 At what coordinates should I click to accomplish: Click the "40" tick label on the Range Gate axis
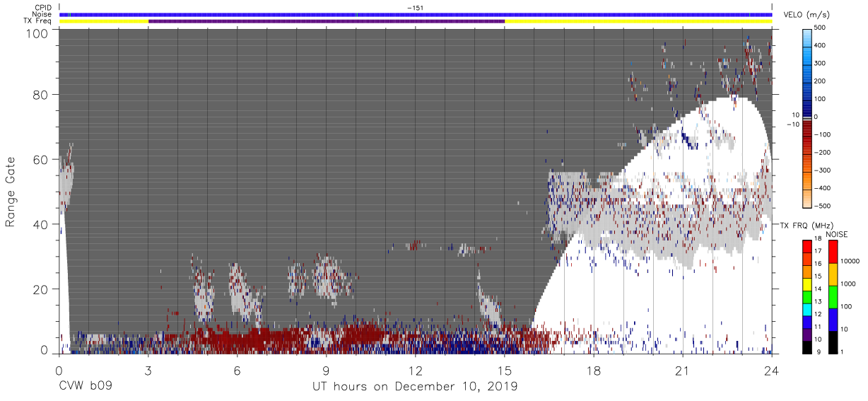[x=41, y=224]
